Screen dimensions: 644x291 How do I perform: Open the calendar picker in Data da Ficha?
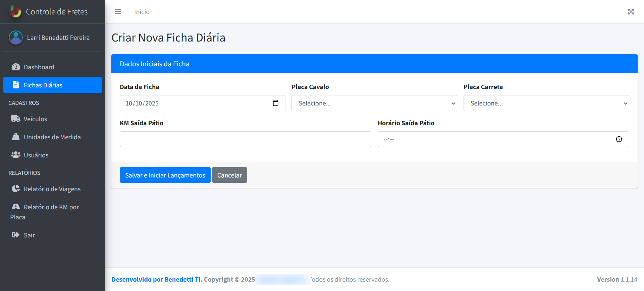click(x=275, y=103)
